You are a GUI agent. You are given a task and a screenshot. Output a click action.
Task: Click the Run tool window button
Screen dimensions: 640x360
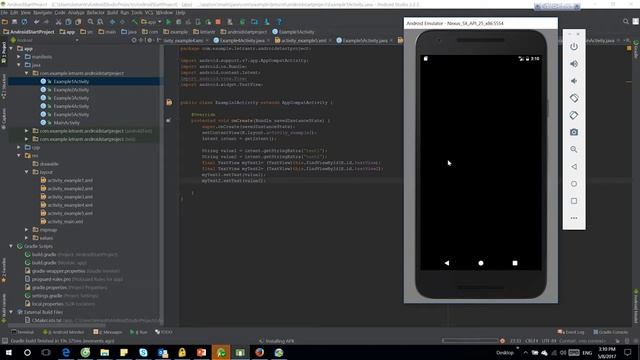[x=138, y=332]
